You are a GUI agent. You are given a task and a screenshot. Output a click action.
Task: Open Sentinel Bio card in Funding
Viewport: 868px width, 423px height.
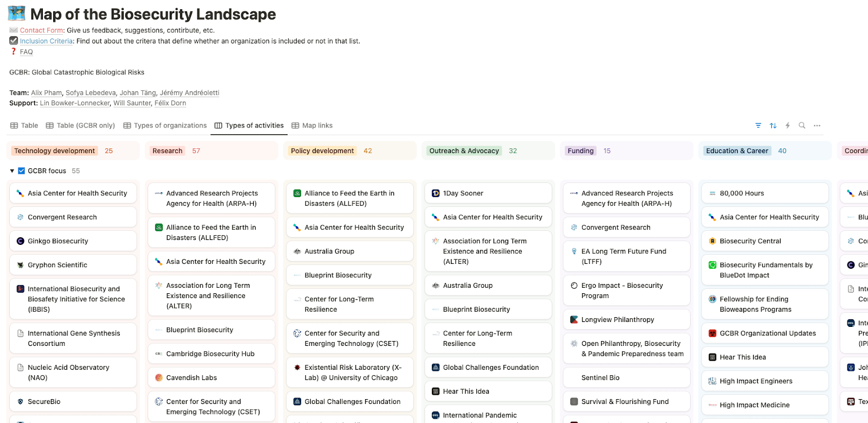627,378
